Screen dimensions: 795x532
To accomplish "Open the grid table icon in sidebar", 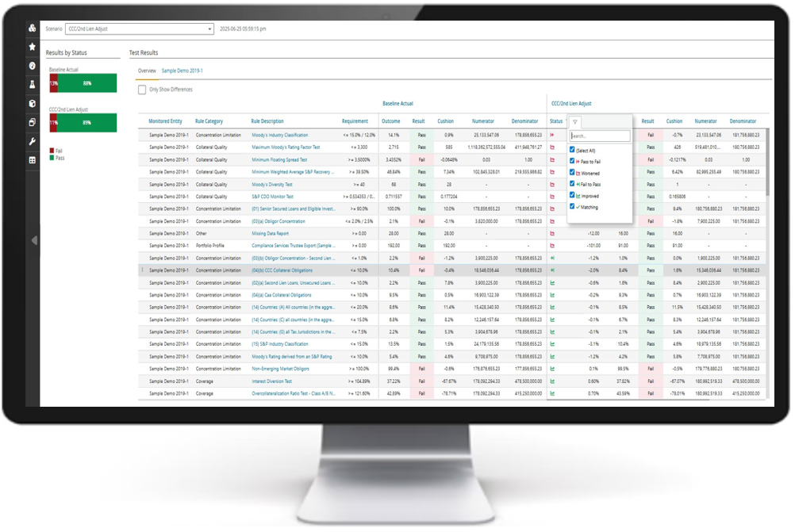I will tap(33, 160).
